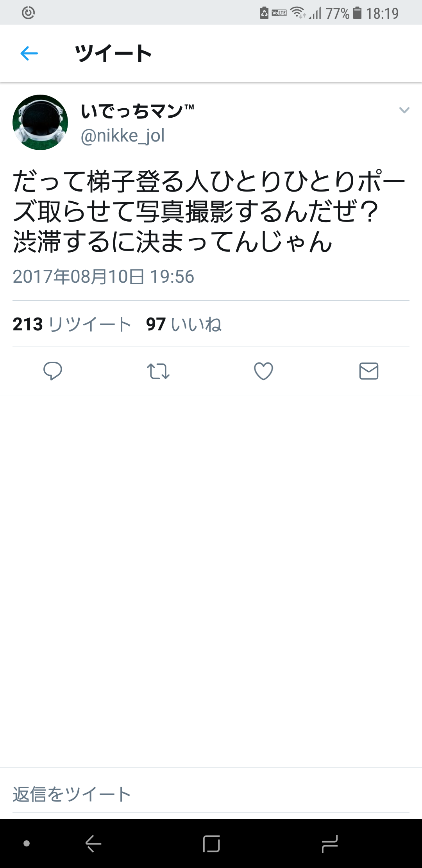Tap the Android back navigation button
The width and height of the screenshot is (422, 868).
[93, 843]
